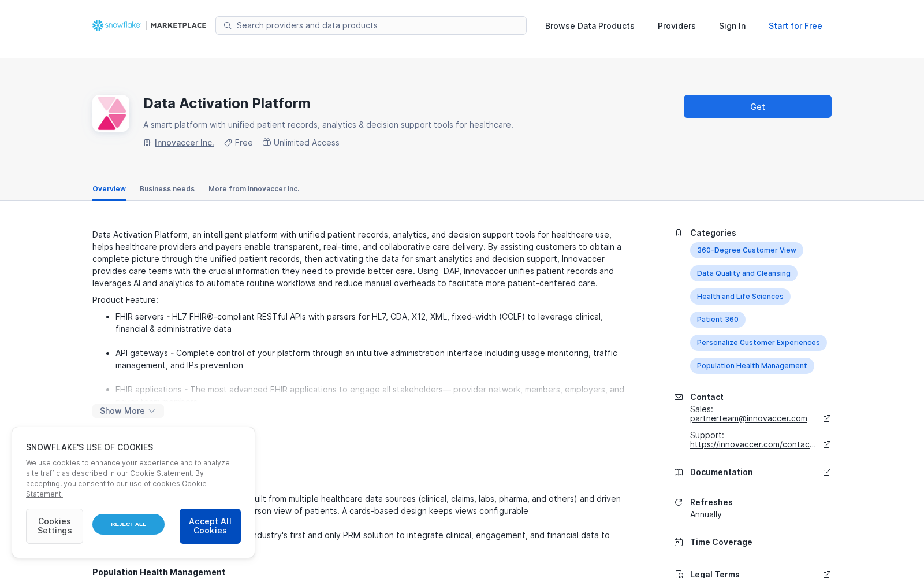This screenshot has width=924, height=578.
Task: Open external link icon for sales email
Action: tap(827, 418)
